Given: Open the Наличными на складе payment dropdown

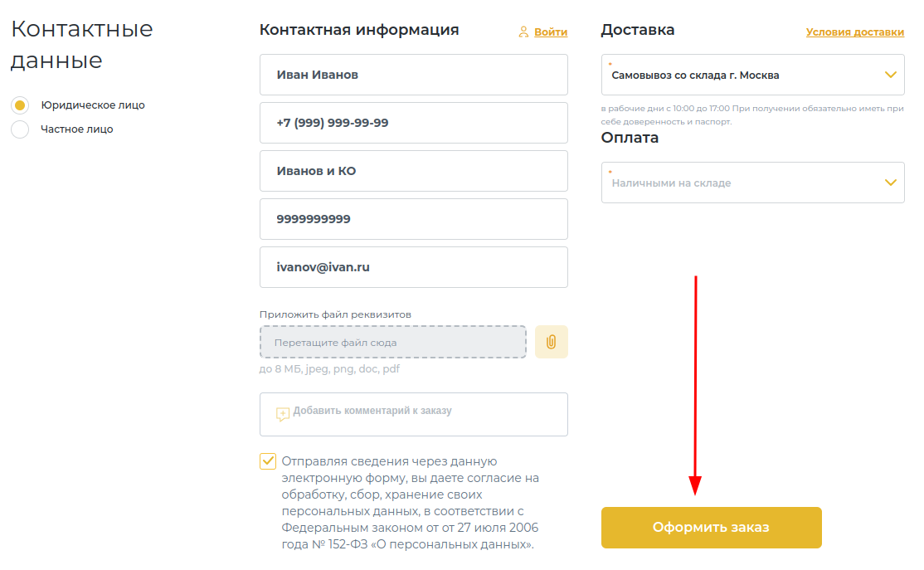Looking at the screenshot, I should click(x=746, y=183).
